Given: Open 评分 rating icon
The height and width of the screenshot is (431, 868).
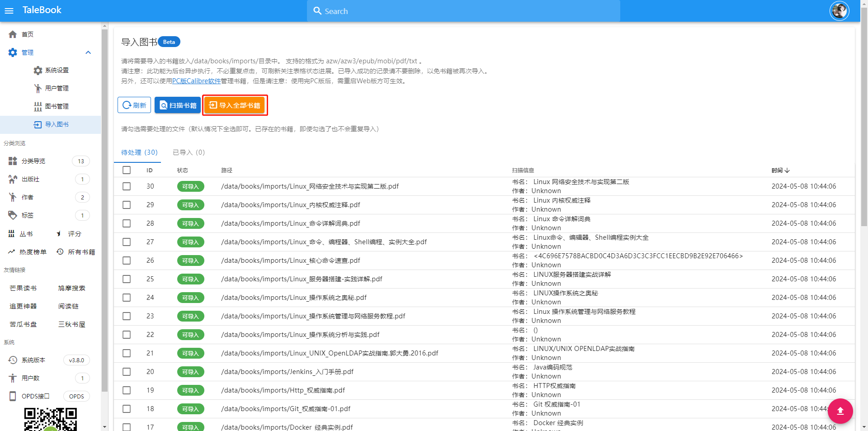Looking at the screenshot, I should point(59,234).
